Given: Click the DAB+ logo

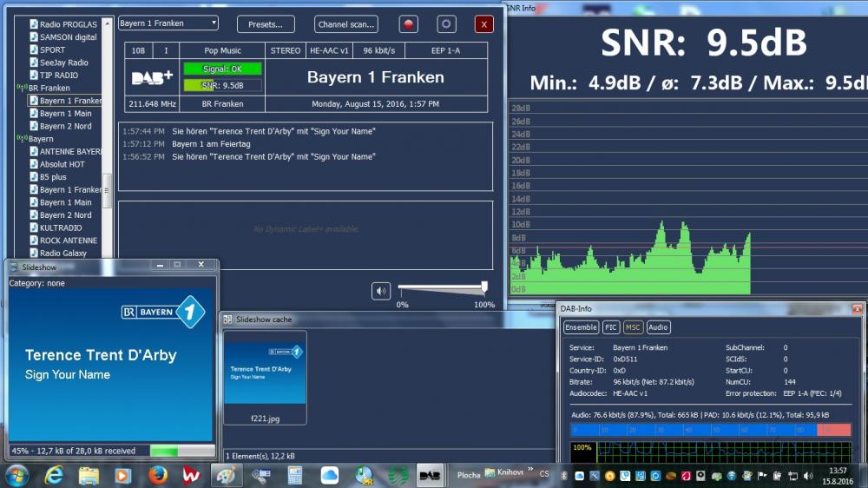Looking at the screenshot, I should pyautogui.click(x=152, y=77).
